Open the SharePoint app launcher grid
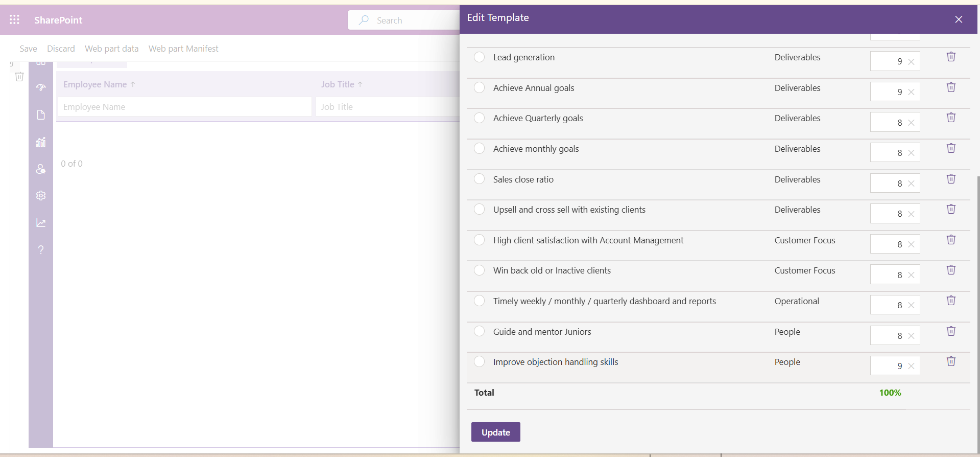 14,19
